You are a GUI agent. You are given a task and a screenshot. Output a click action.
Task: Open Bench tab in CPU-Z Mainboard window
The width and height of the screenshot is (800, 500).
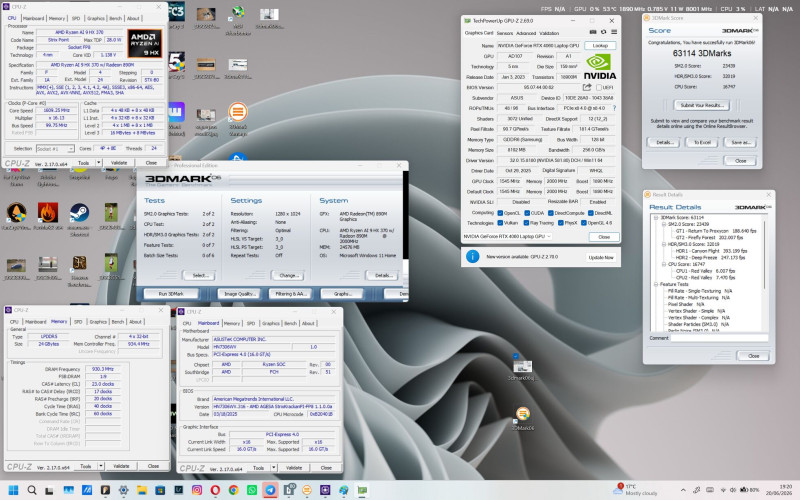pos(290,323)
